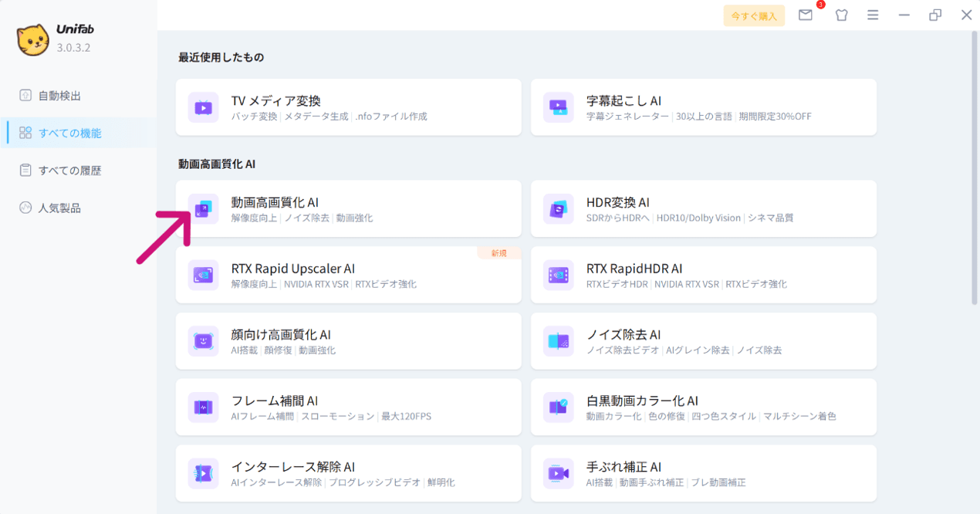980x514 pixels.
Task: Click text 動画カラー化 | 色の修復
Action: point(637,417)
